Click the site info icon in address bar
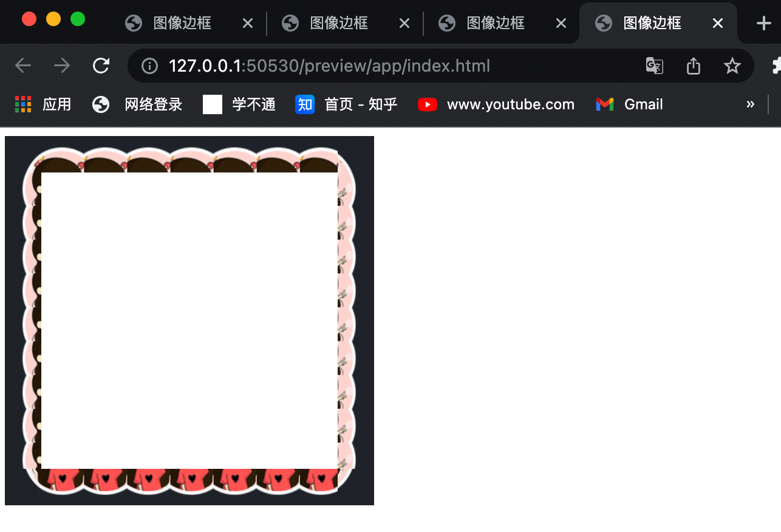The width and height of the screenshot is (781, 532). pos(149,66)
